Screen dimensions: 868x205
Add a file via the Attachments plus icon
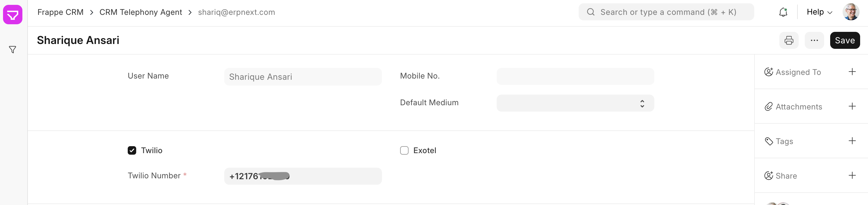[x=853, y=106]
